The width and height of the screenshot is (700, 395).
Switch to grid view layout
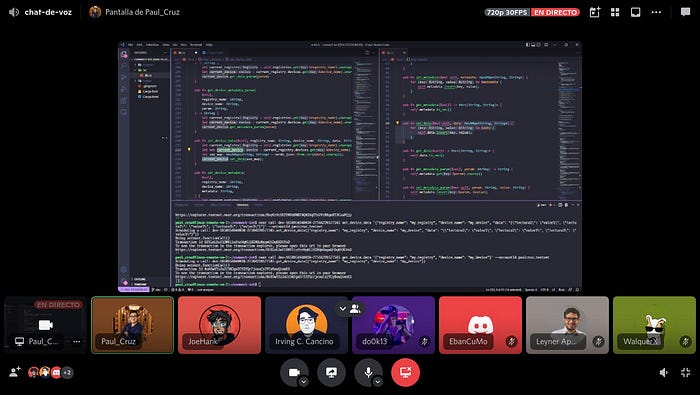pos(615,12)
